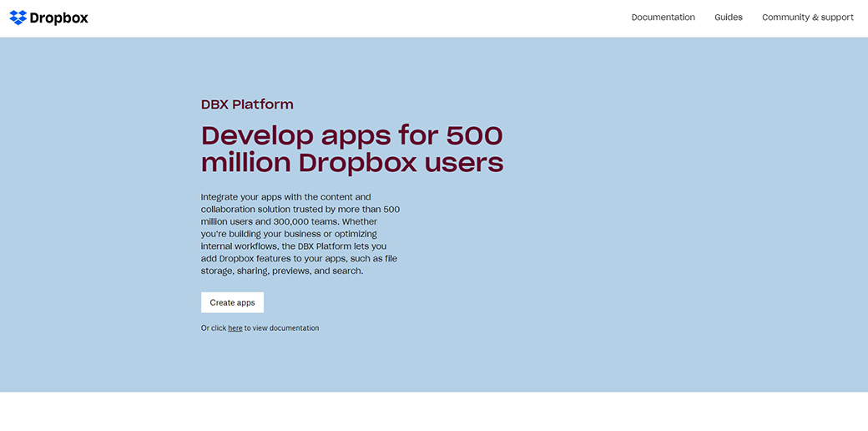Click the "Or click" text before the link

[214, 328]
